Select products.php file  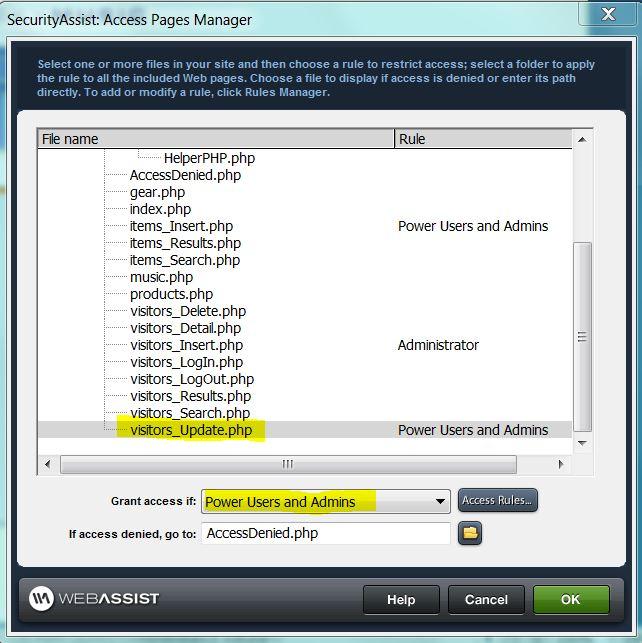click(x=171, y=294)
